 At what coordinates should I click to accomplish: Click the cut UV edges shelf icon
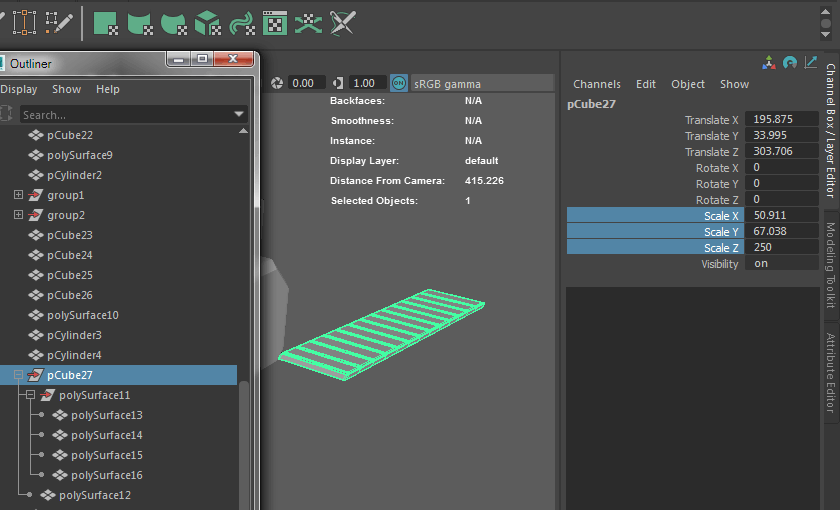click(x=343, y=24)
